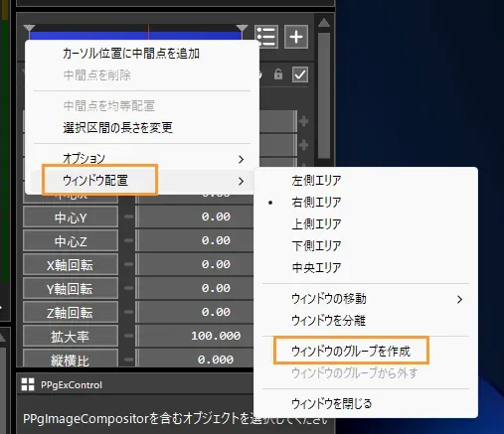Select the checked 右側エリア option
The image size is (504, 434).
316,203
